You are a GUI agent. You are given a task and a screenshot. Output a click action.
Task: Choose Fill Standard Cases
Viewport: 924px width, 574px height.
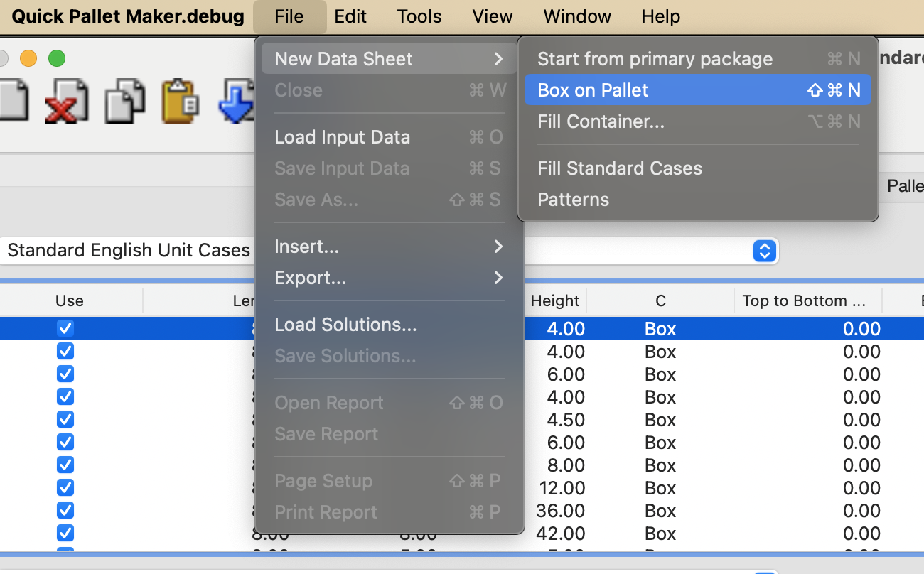pyautogui.click(x=698, y=168)
